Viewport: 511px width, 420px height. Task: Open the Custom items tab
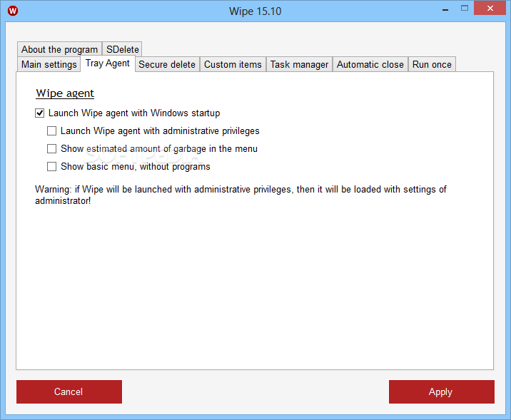coord(233,64)
